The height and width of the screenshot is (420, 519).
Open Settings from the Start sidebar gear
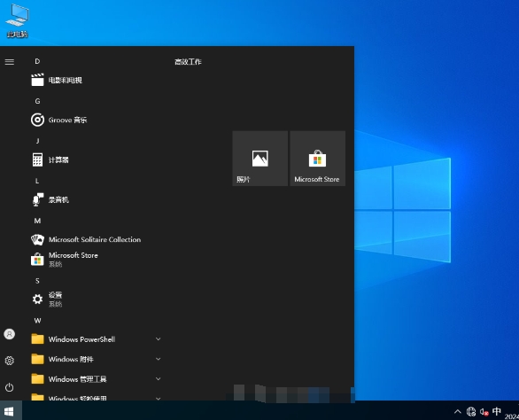click(10, 361)
